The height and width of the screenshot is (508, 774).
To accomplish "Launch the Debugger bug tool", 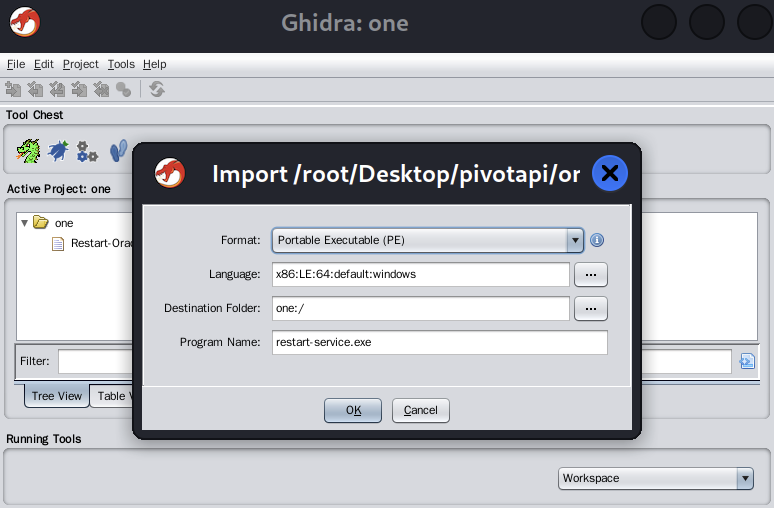I will 59,151.
